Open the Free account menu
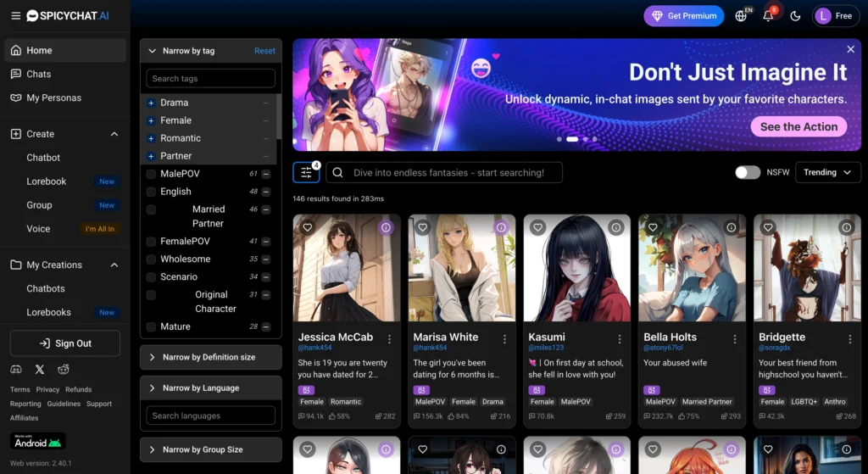This screenshot has height=474, width=868. [x=835, y=16]
